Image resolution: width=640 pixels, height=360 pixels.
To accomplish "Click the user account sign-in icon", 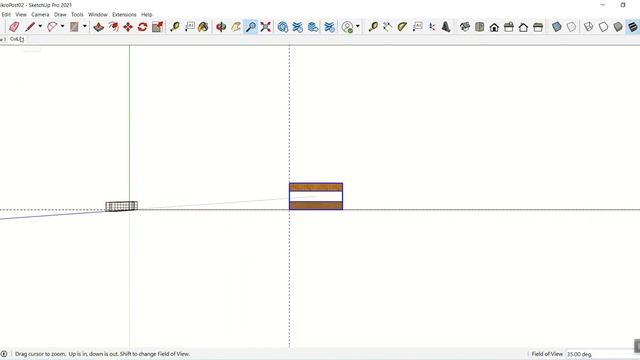I will pyautogui.click(x=347, y=27).
